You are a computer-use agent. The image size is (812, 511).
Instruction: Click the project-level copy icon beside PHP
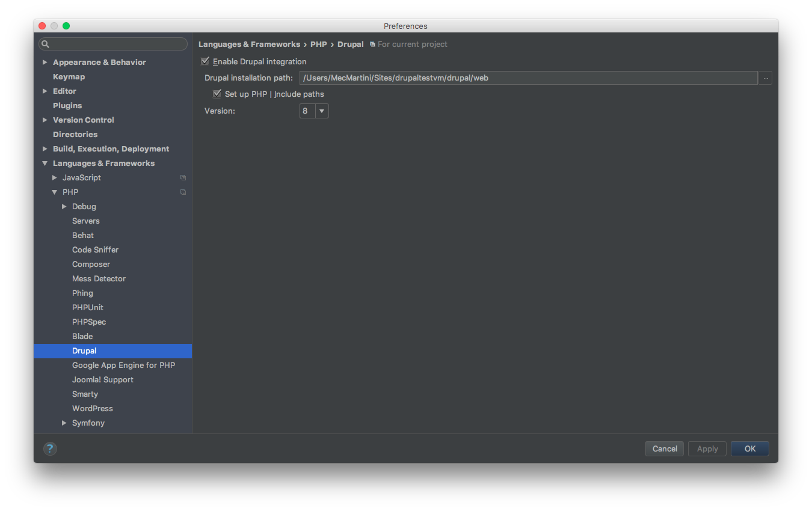coord(183,192)
